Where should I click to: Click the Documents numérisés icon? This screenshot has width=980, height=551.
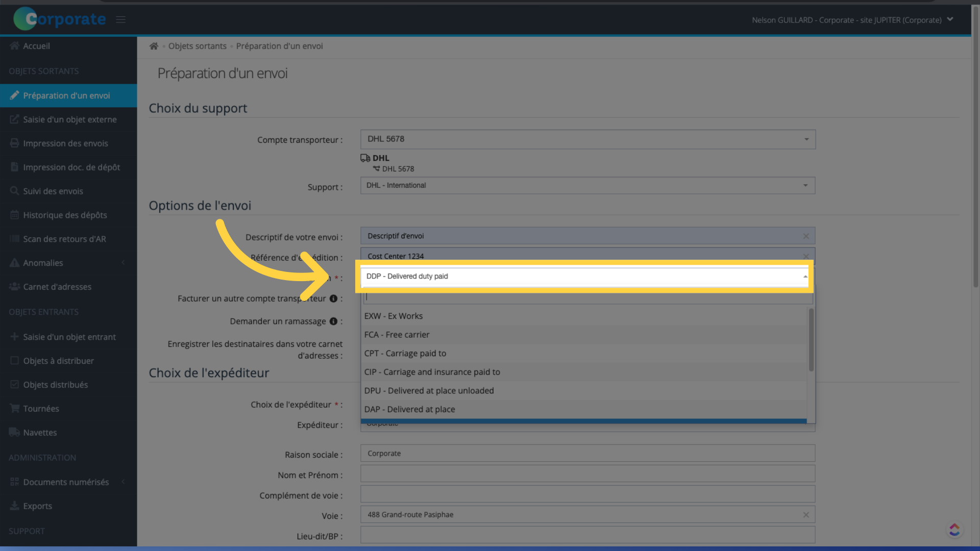[14, 482]
